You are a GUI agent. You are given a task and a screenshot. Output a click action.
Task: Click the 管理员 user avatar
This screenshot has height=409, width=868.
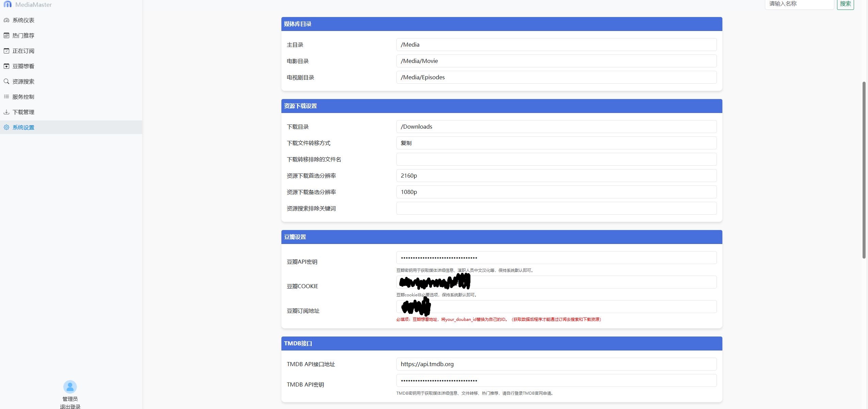(70, 387)
